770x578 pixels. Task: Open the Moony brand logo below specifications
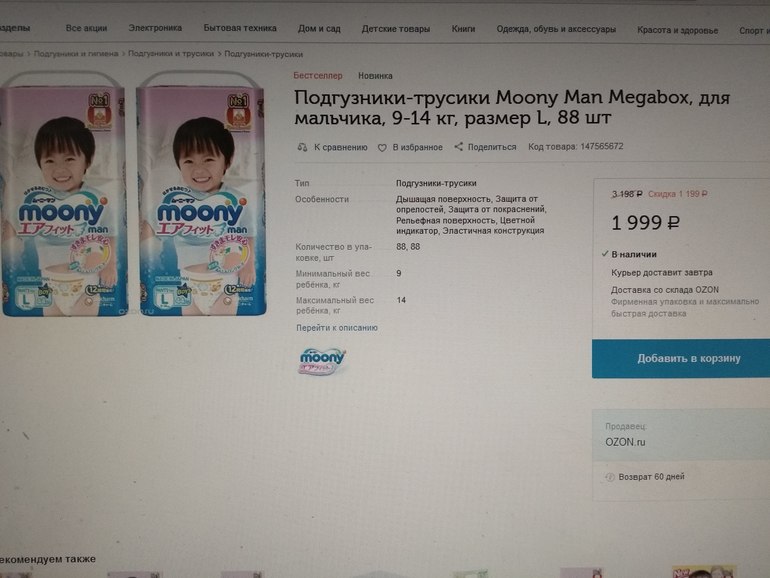pyautogui.click(x=322, y=361)
